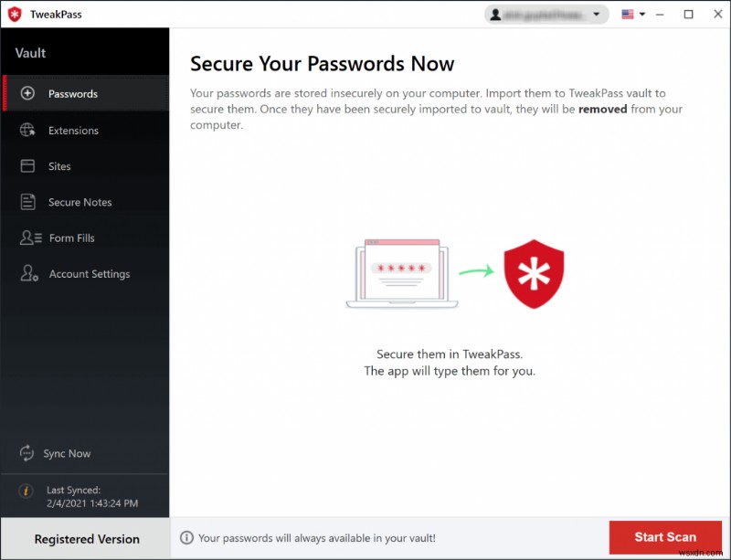Click the account person icon in title bar

(498, 14)
